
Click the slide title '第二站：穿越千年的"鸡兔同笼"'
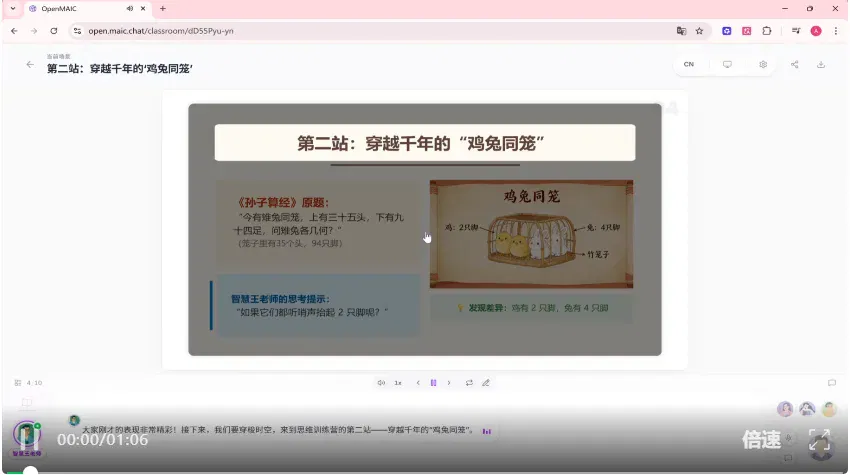(421, 144)
